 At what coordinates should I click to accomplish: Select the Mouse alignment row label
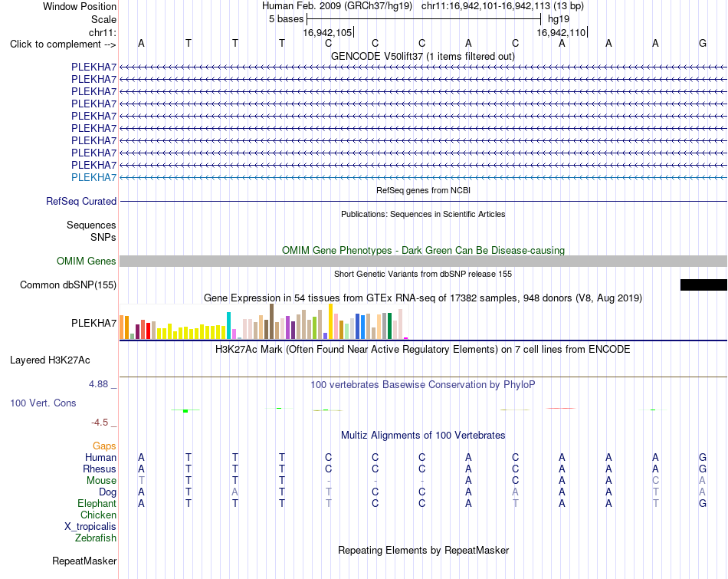tap(101, 481)
